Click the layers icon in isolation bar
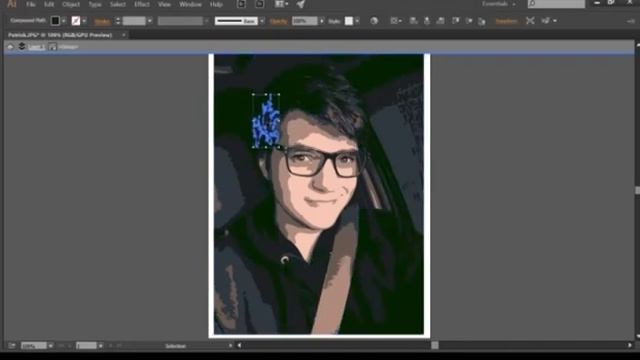 coord(22,47)
